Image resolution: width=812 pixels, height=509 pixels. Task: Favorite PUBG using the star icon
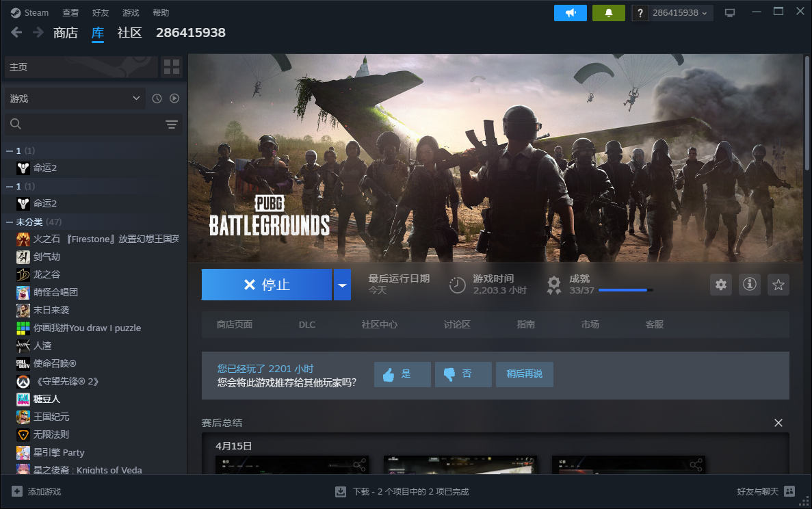[778, 285]
